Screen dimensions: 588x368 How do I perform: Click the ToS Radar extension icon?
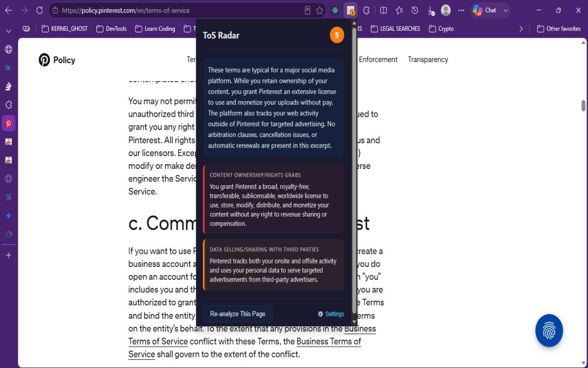[x=351, y=10]
